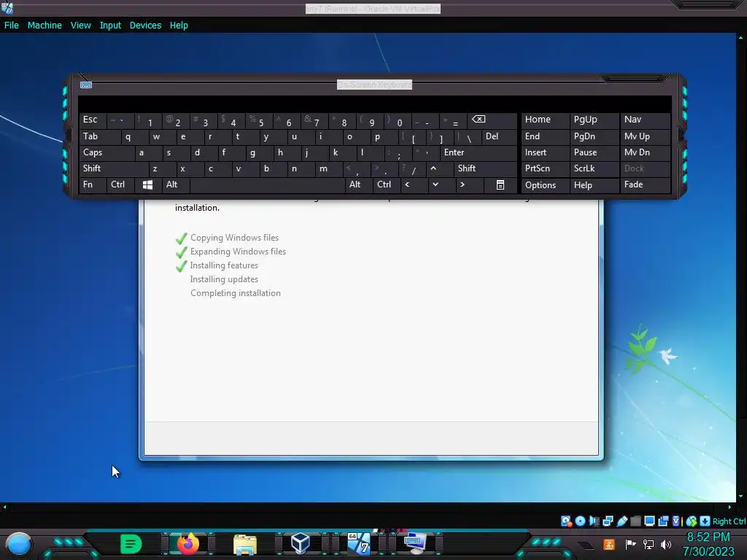This screenshot has width=747, height=560.
Task: Click the Enter key
Action: click(479, 153)
